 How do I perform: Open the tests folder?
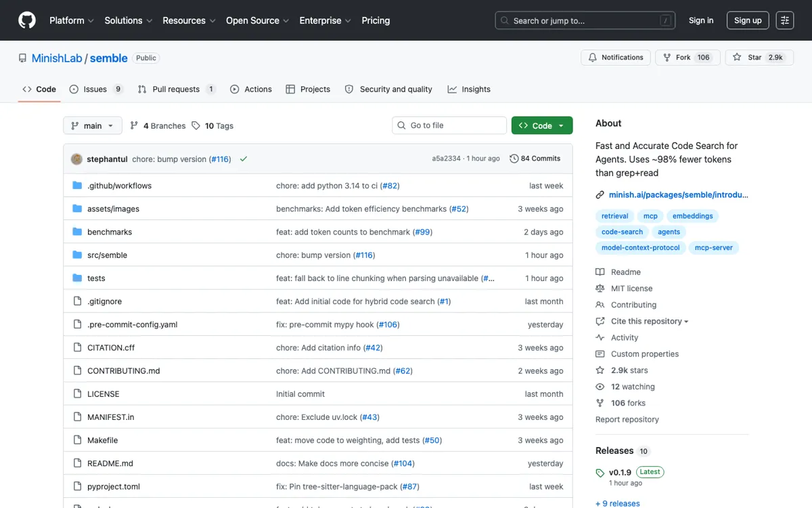[96, 278]
